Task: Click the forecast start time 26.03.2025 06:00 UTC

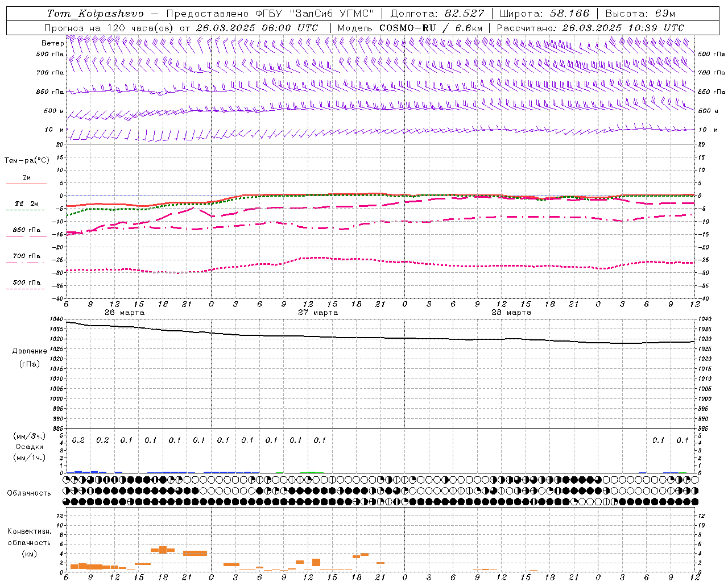Action: click(x=257, y=28)
